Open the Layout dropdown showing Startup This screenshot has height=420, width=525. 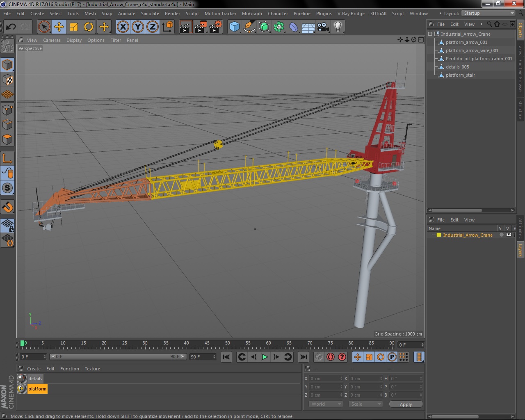pyautogui.click(x=488, y=14)
